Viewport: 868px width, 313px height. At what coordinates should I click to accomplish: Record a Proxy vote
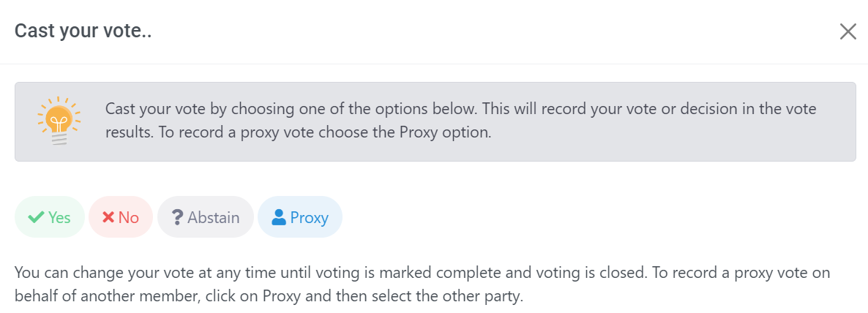(x=300, y=217)
